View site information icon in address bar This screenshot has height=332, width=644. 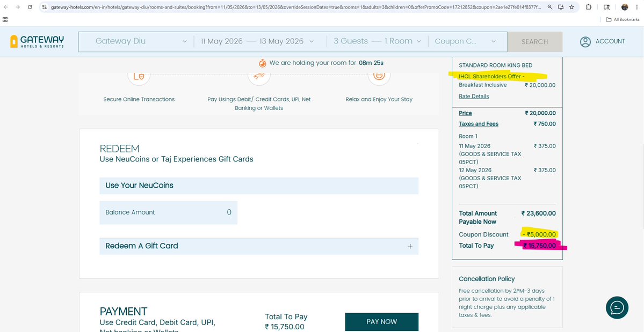pyautogui.click(x=45, y=7)
